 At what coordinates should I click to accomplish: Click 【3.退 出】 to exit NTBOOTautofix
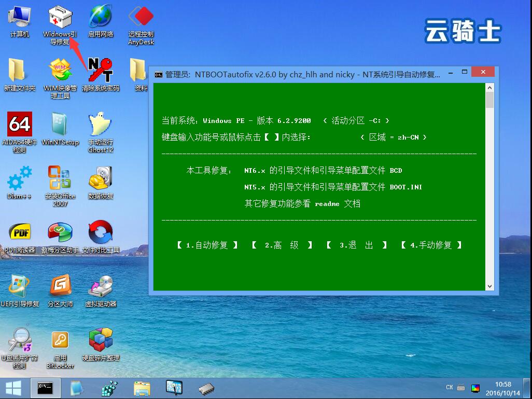coord(356,245)
